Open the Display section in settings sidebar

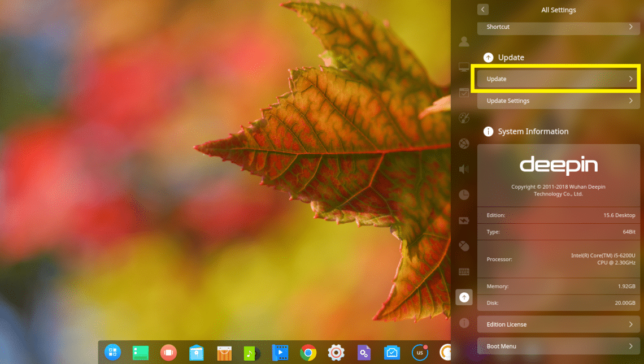[x=464, y=67]
